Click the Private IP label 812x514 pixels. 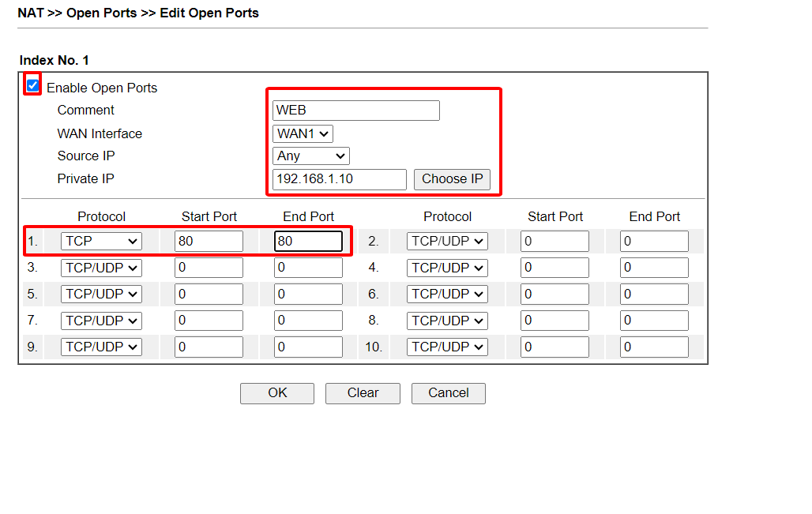pyautogui.click(x=85, y=178)
